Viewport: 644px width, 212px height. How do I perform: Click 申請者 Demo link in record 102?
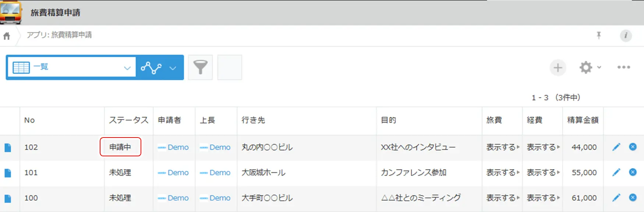[x=178, y=147]
